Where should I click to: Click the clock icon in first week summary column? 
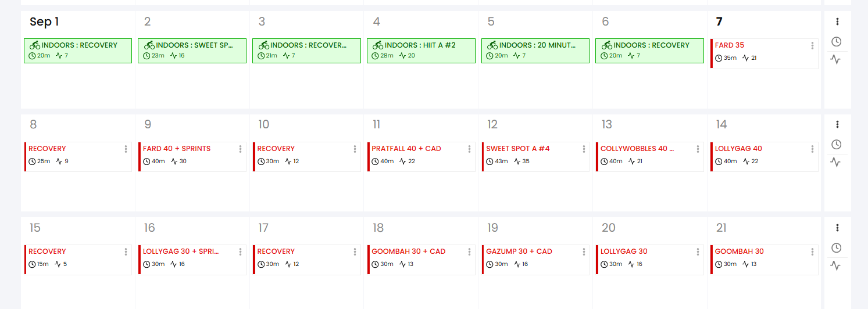[x=836, y=42]
